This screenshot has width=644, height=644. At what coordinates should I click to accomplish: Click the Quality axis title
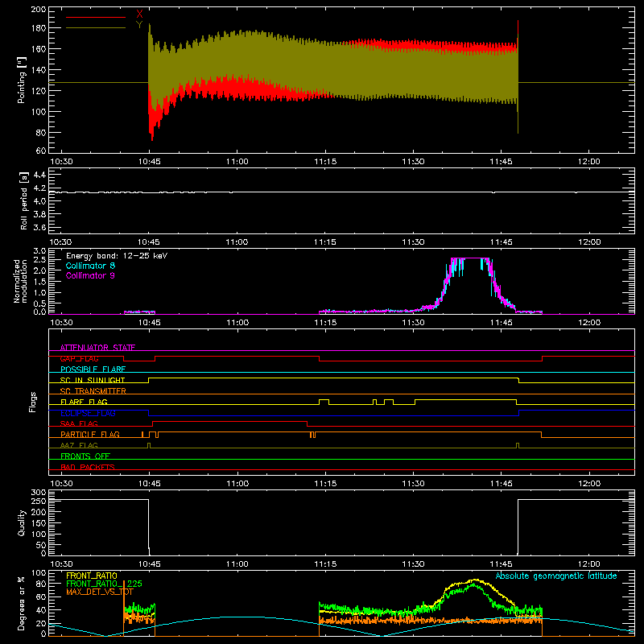click(x=22, y=522)
